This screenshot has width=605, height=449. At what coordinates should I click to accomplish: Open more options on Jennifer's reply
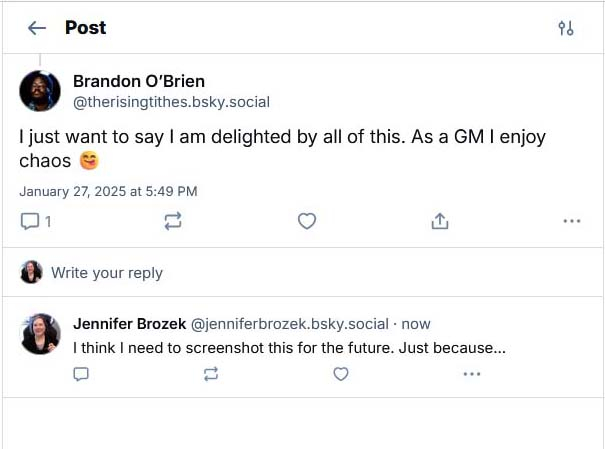(x=472, y=374)
